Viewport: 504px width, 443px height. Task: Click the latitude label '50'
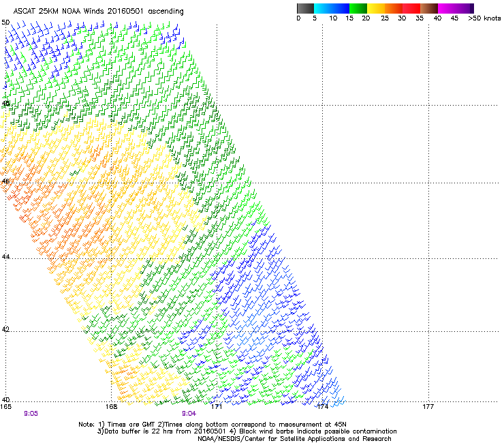pos(5,22)
